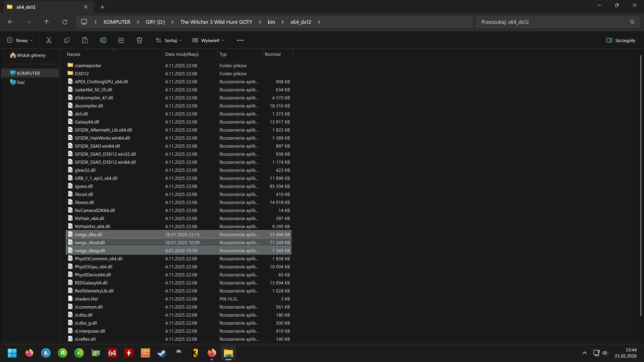This screenshot has height=362, width=644.
Task: Select KOMPUTER in navigation pane
Action: tap(30, 73)
